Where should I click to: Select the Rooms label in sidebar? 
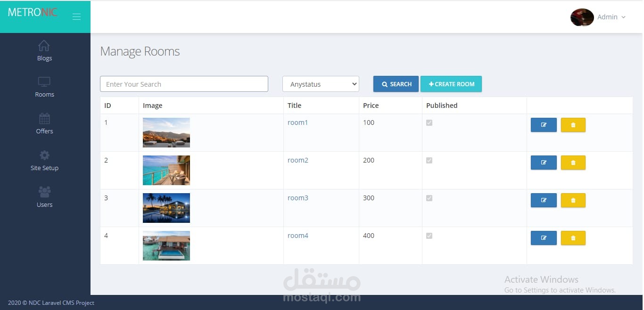pyautogui.click(x=44, y=94)
